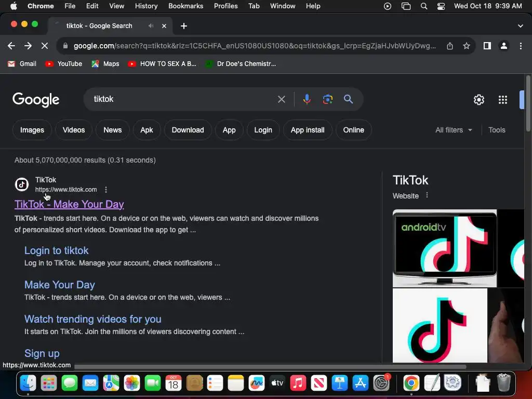532x399 pixels.
Task: Open Photos app in the Dock
Action: tap(132, 383)
